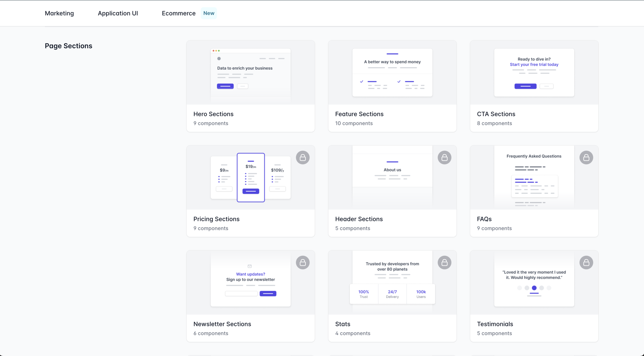Select the active purple dot in Testimonials preview
The height and width of the screenshot is (356, 644).
(x=534, y=288)
